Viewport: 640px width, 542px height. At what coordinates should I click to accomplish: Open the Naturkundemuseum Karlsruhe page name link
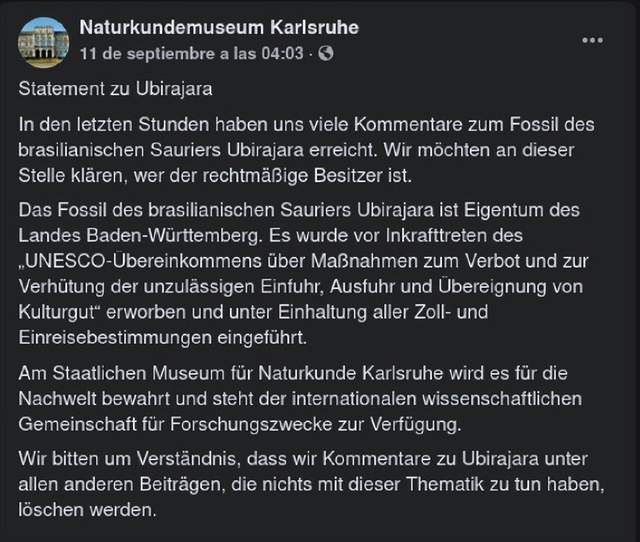(219, 27)
